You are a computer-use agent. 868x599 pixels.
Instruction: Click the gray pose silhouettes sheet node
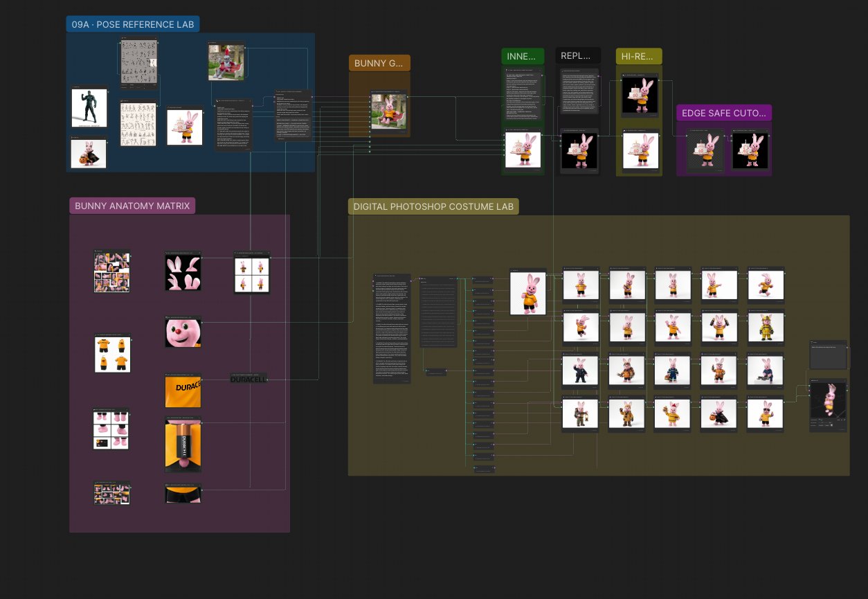click(139, 64)
